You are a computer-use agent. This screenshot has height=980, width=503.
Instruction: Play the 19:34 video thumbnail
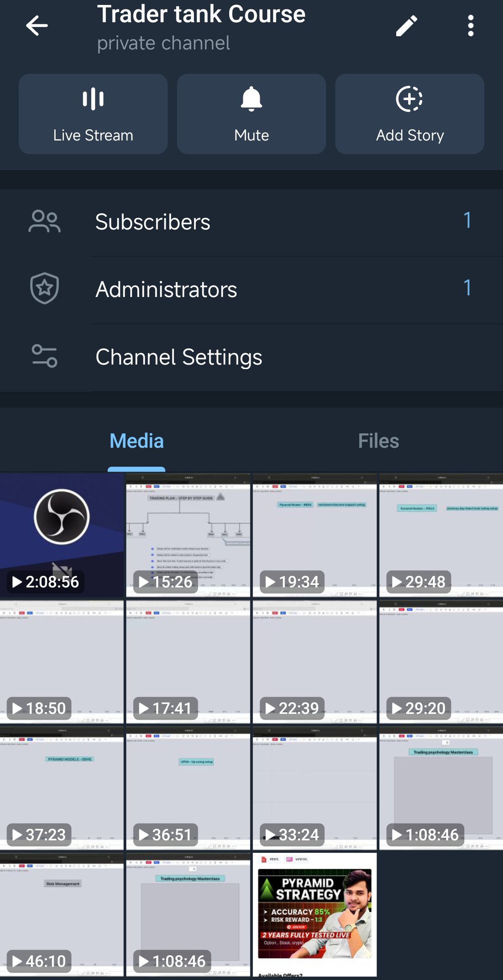click(x=315, y=535)
